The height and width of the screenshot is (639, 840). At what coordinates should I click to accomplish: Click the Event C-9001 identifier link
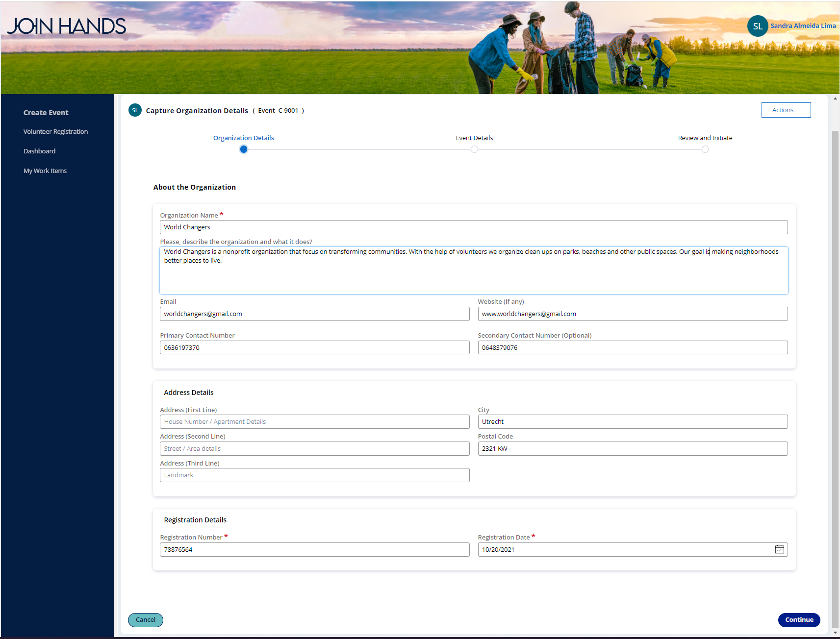point(278,110)
